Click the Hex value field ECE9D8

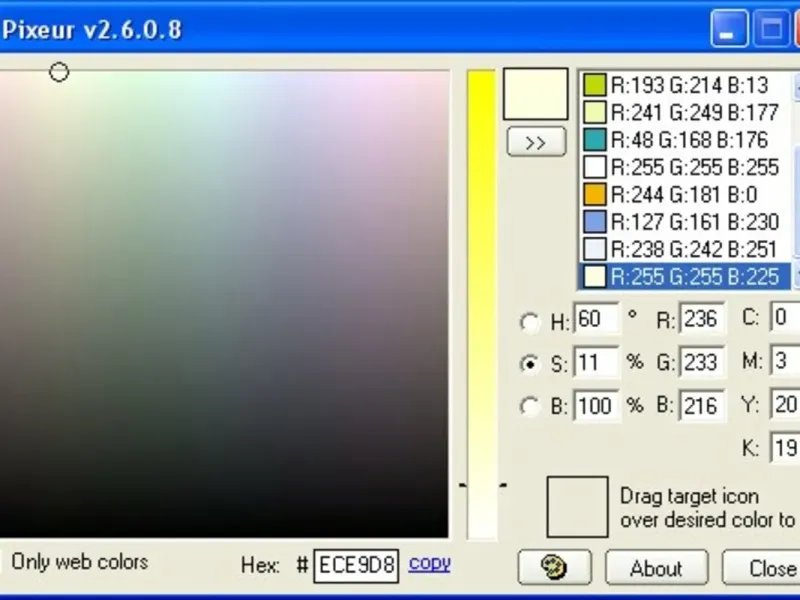point(356,565)
